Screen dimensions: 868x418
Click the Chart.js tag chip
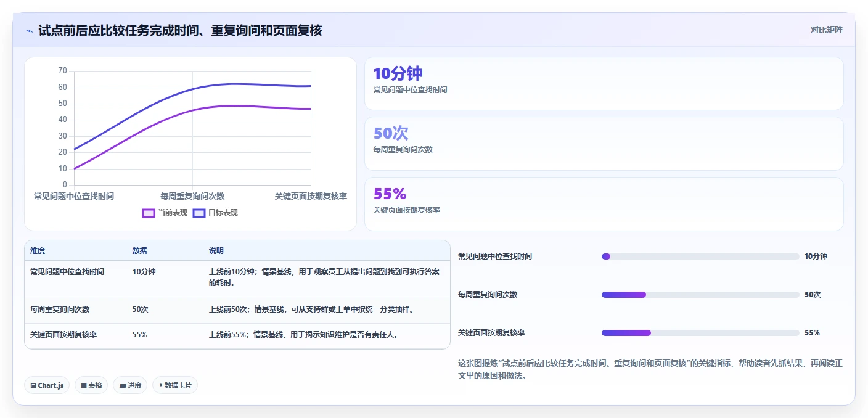[47, 385]
